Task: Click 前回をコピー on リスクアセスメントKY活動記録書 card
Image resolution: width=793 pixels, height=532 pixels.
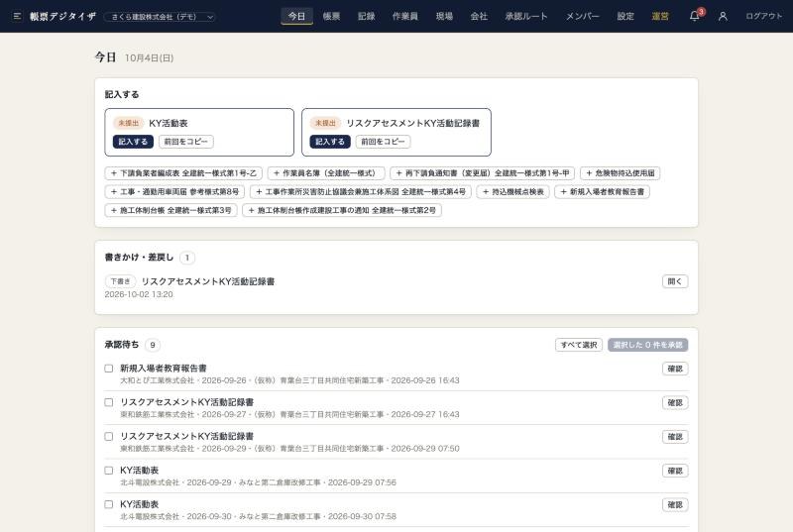Action: 383,142
